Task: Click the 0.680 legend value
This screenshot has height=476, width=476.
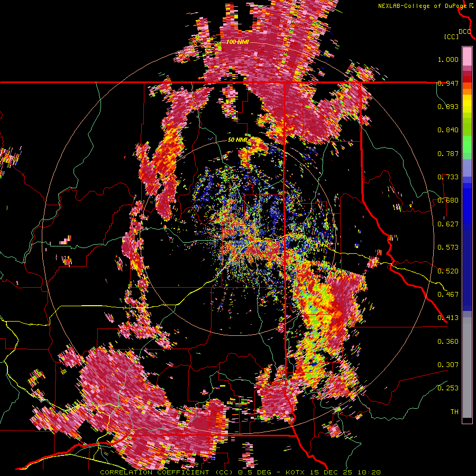Action: point(448,200)
